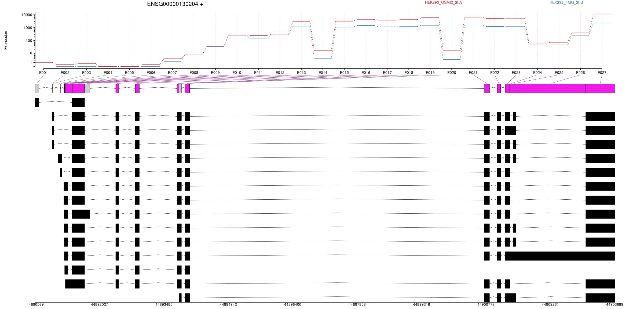Screen dimensions: 644x309
Task: Select exon bin label E018
Action: (409, 73)
